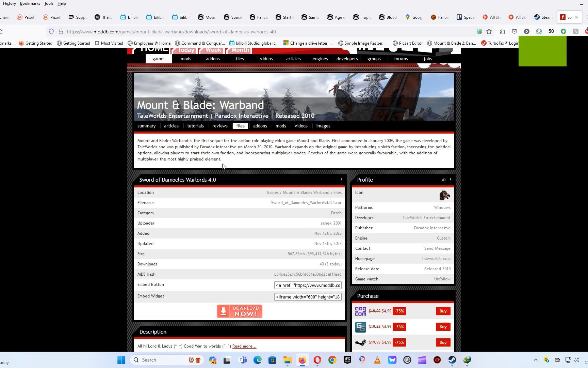Image resolution: width=588 pixels, height=368 pixels.
Task: Open VLC media player from the taskbar
Action: click(377, 360)
